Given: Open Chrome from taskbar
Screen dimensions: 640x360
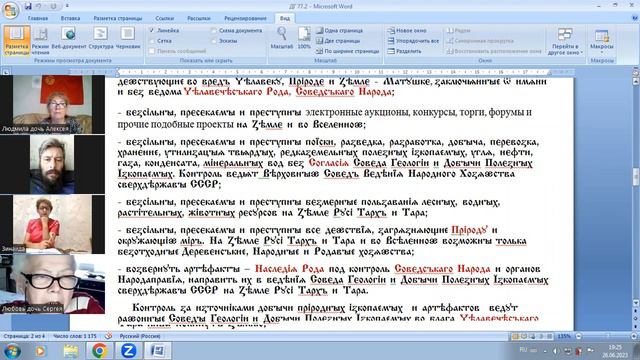Looking at the screenshot, I should tap(99, 351).
